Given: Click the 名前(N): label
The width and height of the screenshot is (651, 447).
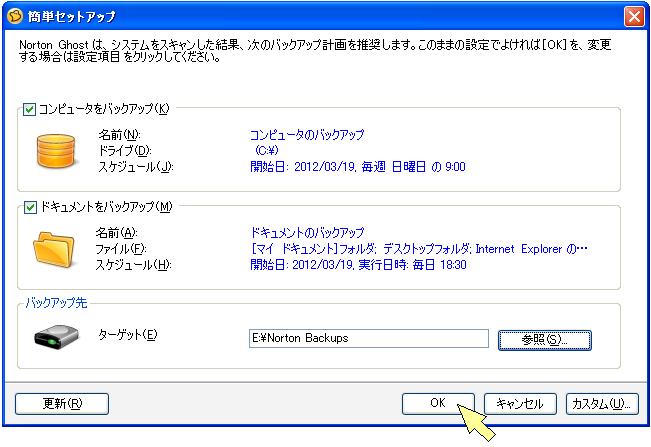Looking at the screenshot, I should tap(120, 135).
